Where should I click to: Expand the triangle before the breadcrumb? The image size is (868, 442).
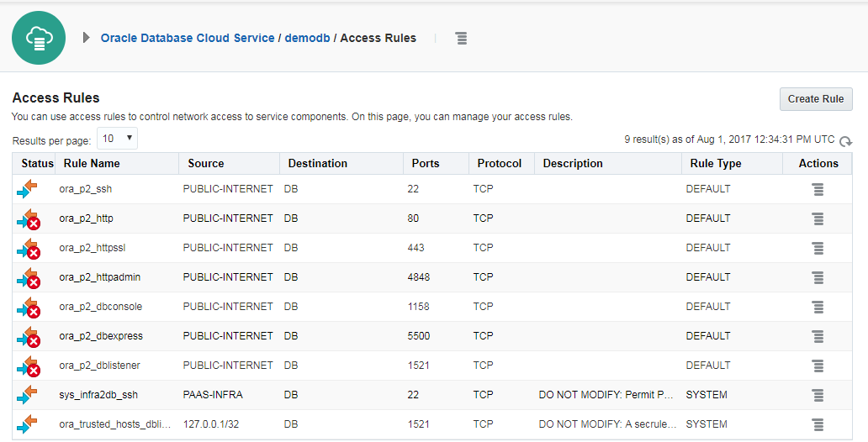87,38
